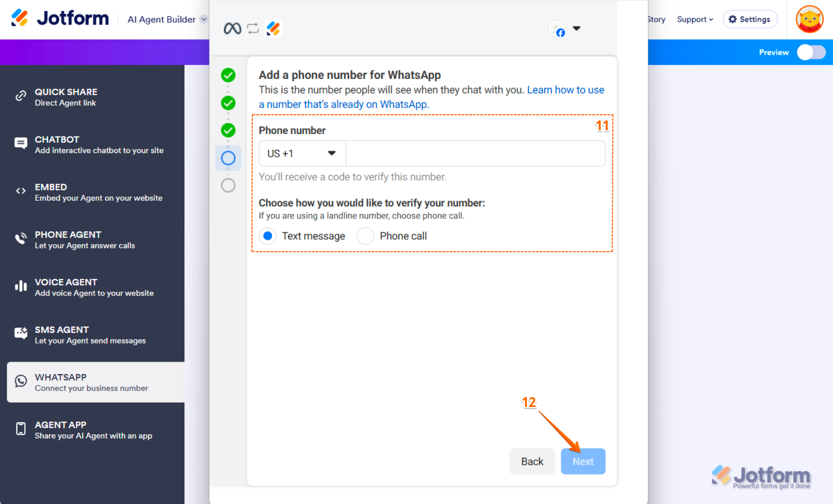This screenshot has height=504, width=833.
Task: Select the Phone call radio button
Action: point(365,236)
